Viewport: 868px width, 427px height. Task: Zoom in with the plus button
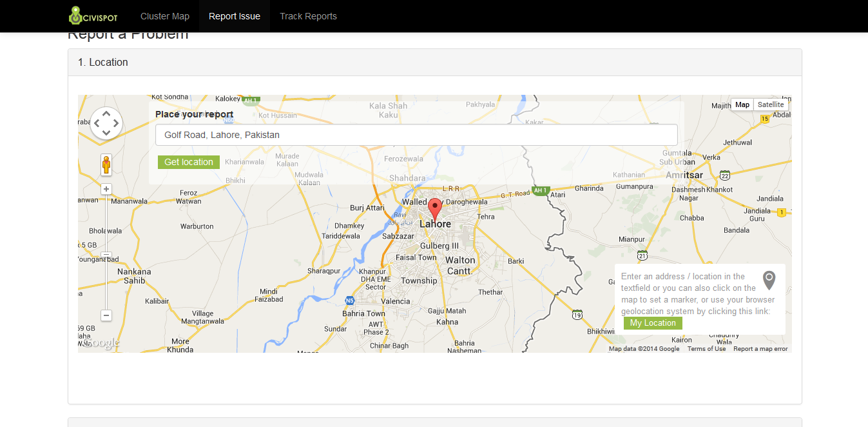point(106,189)
